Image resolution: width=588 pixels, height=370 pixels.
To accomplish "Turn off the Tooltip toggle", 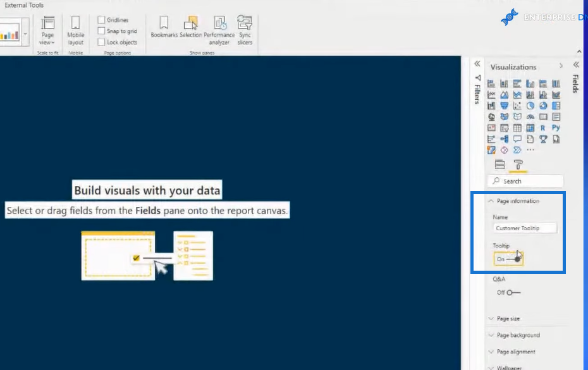I will [x=508, y=259].
